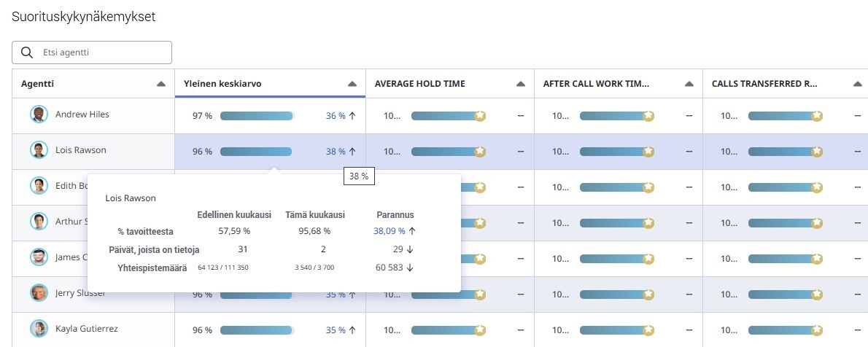
Task: Type in the Etsi agentti search field
Action: click(102, 52)
